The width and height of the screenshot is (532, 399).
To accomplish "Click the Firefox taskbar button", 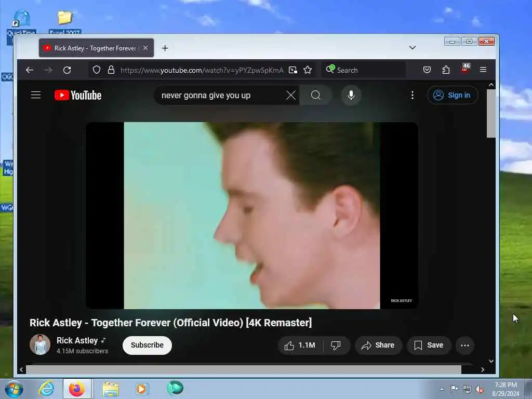I will pos(77,389).
